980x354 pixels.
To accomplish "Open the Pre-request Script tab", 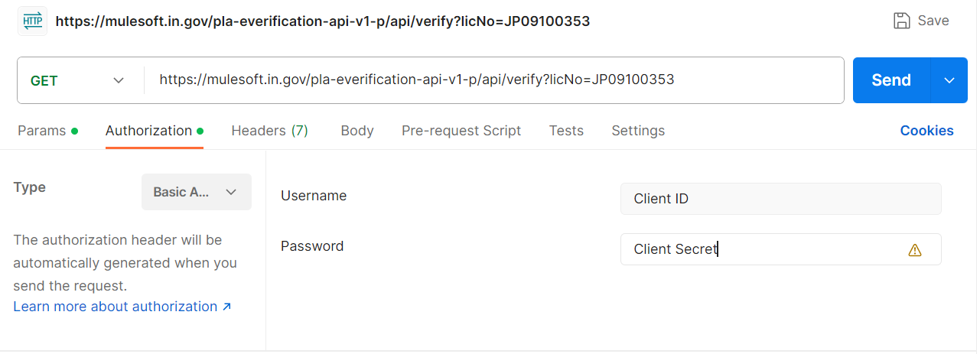I will click(x=461, y=131).
